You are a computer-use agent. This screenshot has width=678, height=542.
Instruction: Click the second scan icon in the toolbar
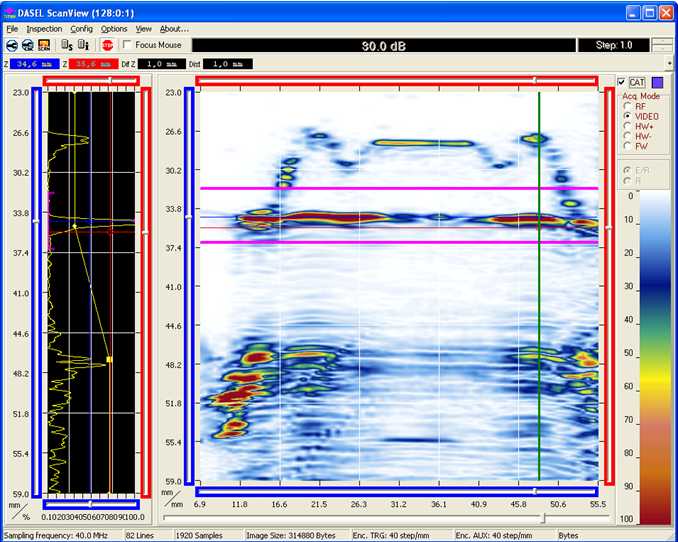point(28,45)
